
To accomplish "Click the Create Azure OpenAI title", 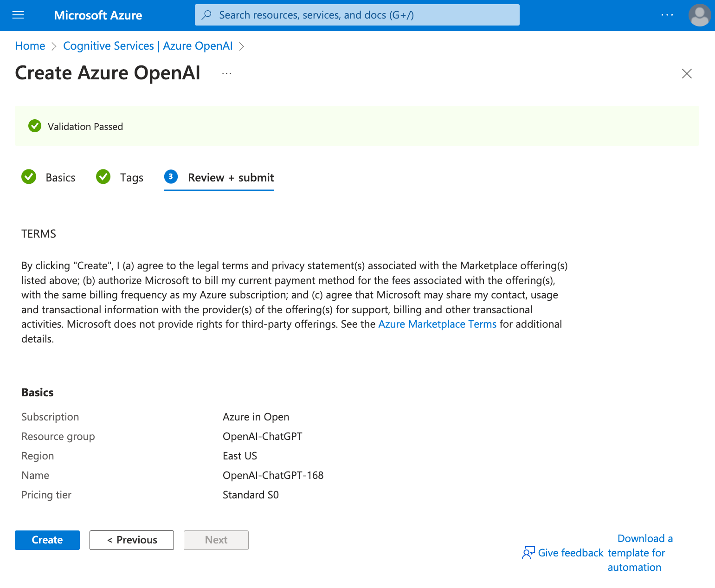I will pos(108,73).
